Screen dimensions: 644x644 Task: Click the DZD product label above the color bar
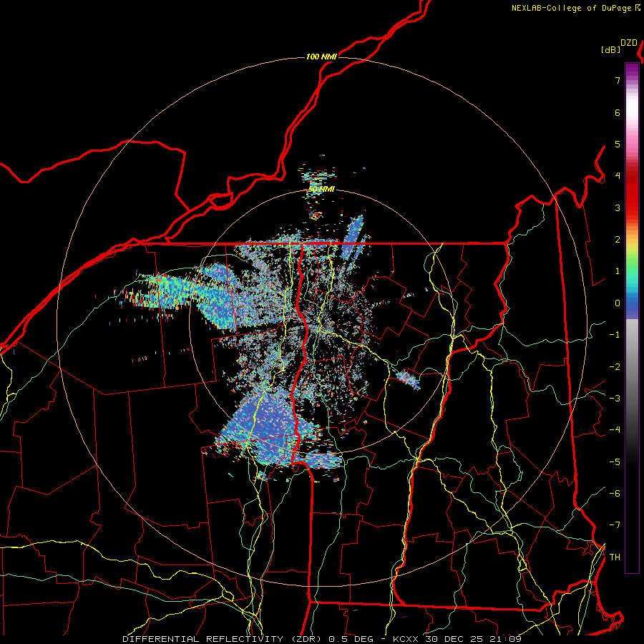629,43
